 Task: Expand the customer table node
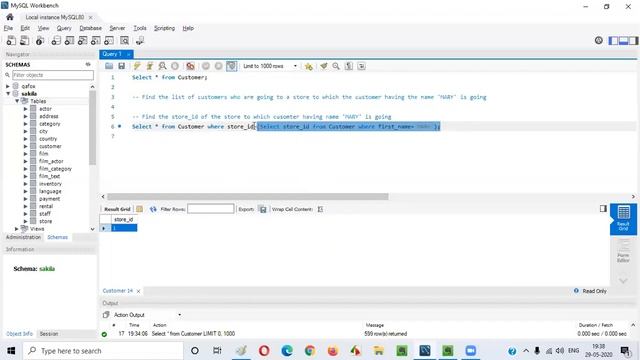26,147
